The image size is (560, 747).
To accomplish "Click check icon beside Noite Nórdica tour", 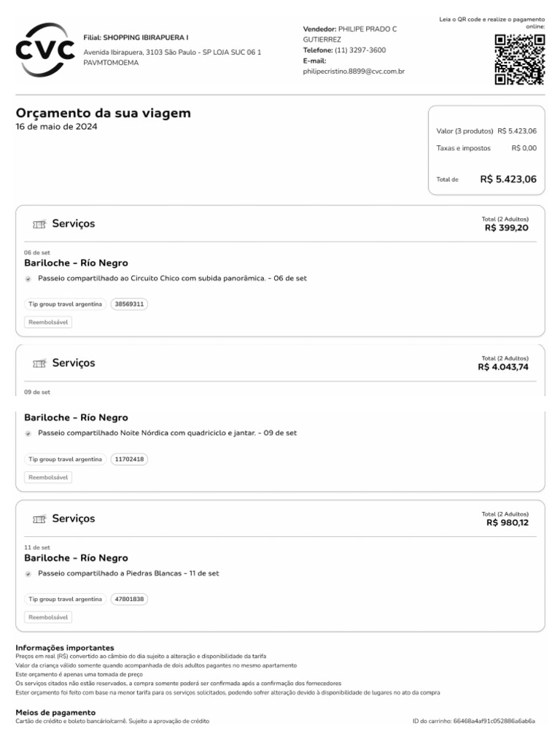I will (28, 433).
